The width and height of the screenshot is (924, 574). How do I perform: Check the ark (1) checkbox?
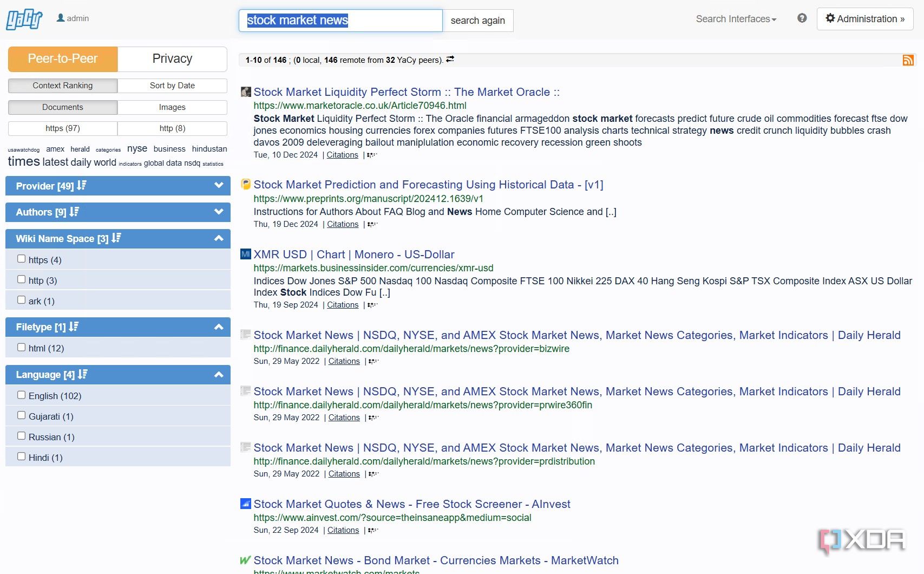(x=22, y=300)
